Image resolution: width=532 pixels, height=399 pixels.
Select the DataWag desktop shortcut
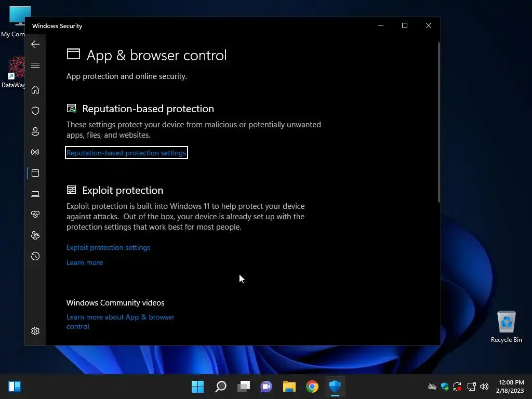coord(14,72)
